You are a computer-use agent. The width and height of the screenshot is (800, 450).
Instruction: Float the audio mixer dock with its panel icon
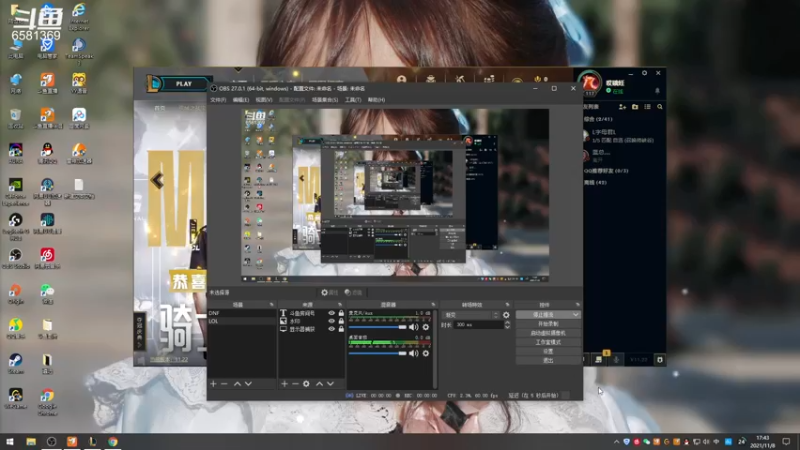coord(433,305)
